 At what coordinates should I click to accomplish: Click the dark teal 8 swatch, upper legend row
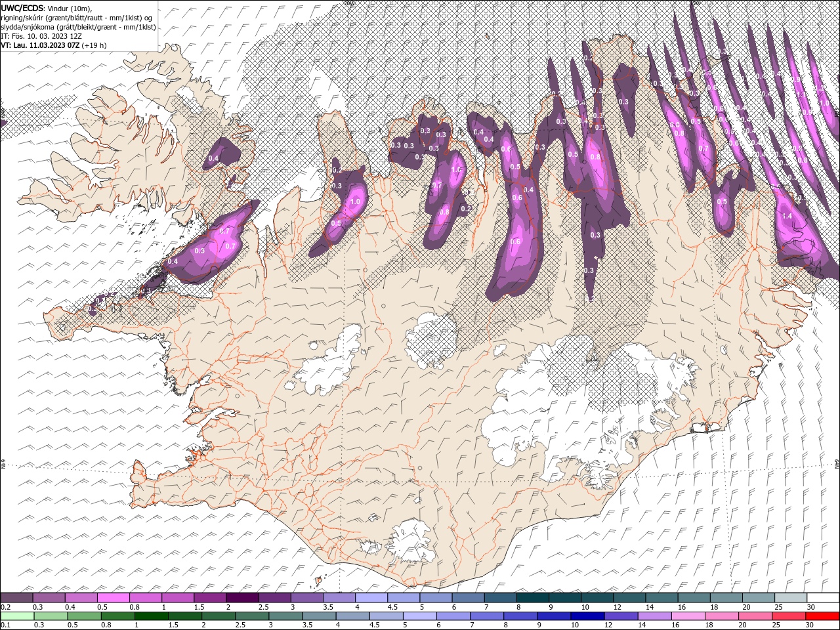(x=532, y=598)
